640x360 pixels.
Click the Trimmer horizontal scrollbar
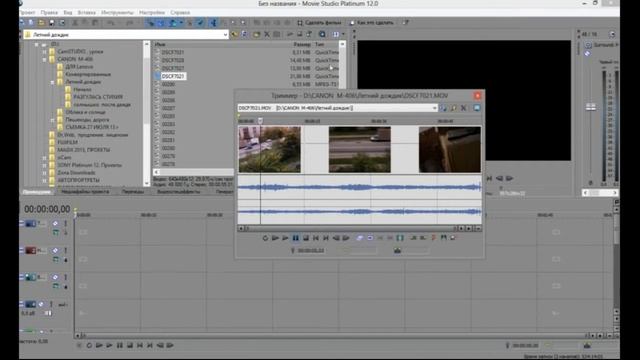coord(351,229)
